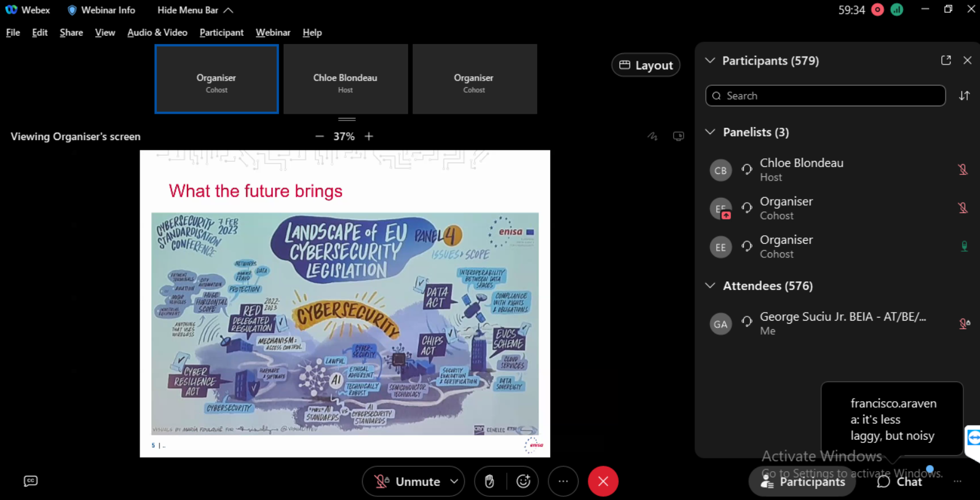Zoom out the shared screen with minus
The height and width of the screenshot is (500, 980).
(x=319, y=136)
